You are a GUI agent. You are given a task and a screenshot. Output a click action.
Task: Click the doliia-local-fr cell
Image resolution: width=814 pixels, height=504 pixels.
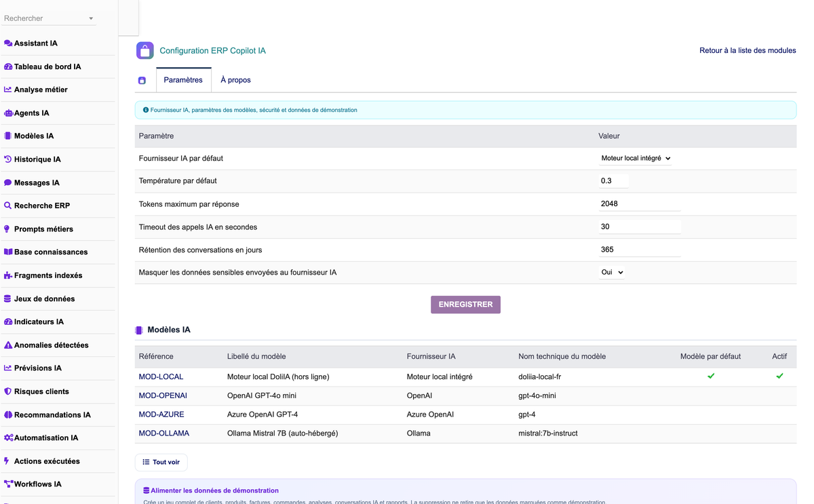[x=539, y=377]
